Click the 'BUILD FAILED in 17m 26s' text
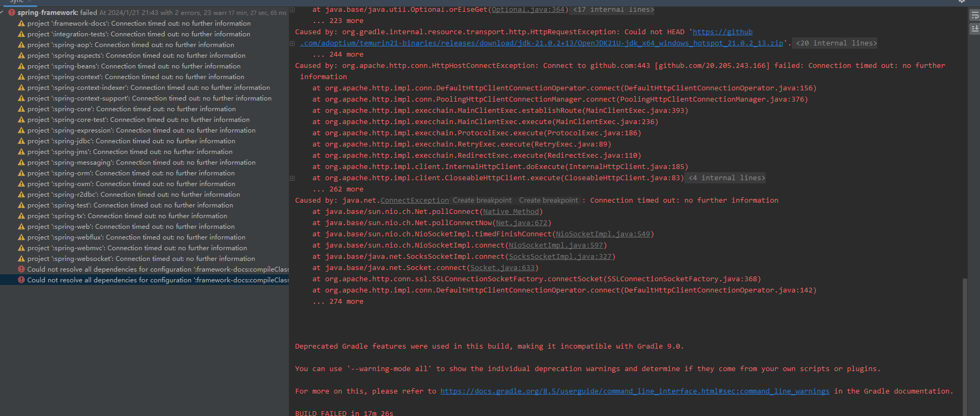The width and height of the screenshot is (980, 416). (x=344, y=413)
